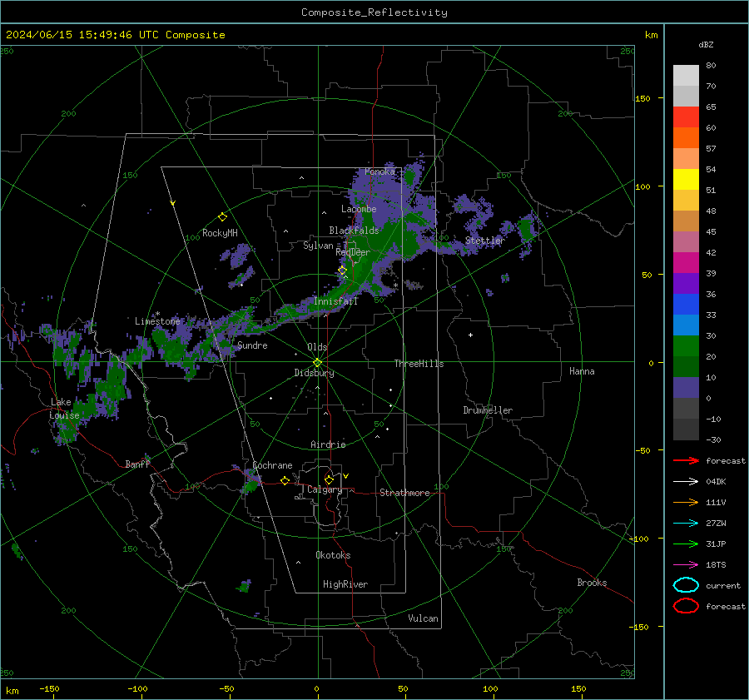This screenshot has width=749, height=700.
Task: Click the Blackfalds city label
Action: pos(354,231)
